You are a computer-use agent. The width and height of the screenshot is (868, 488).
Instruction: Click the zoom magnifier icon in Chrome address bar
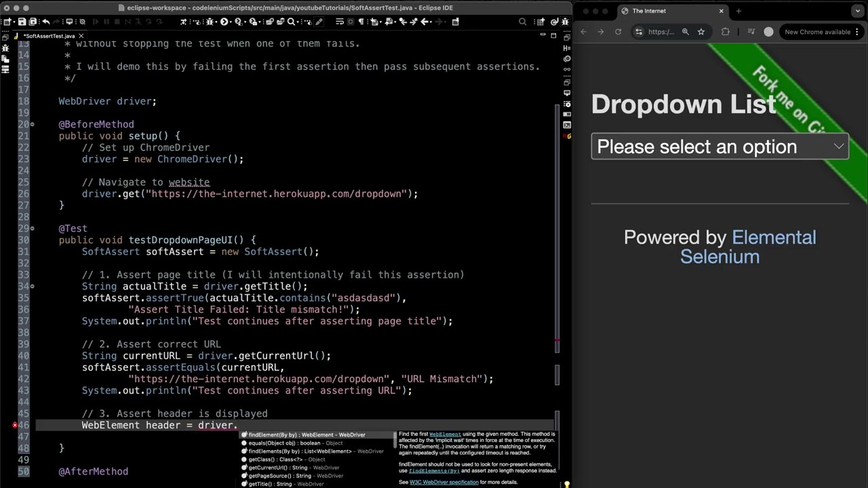coord(686,32)
